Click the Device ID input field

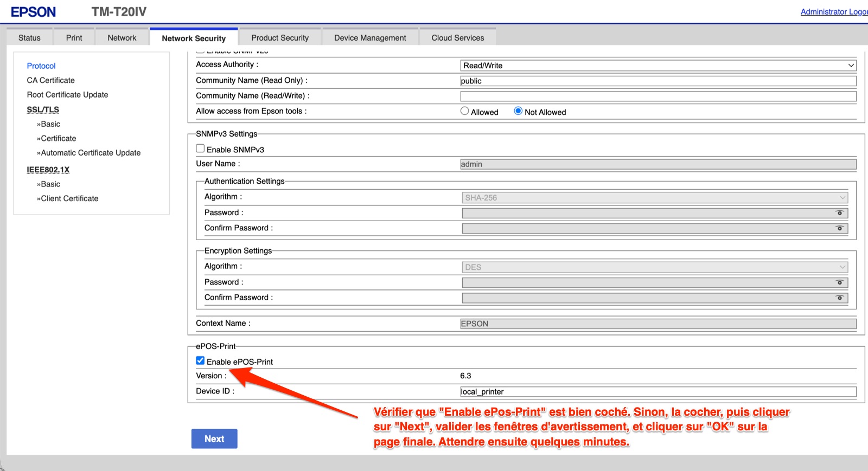pos(658,392)
